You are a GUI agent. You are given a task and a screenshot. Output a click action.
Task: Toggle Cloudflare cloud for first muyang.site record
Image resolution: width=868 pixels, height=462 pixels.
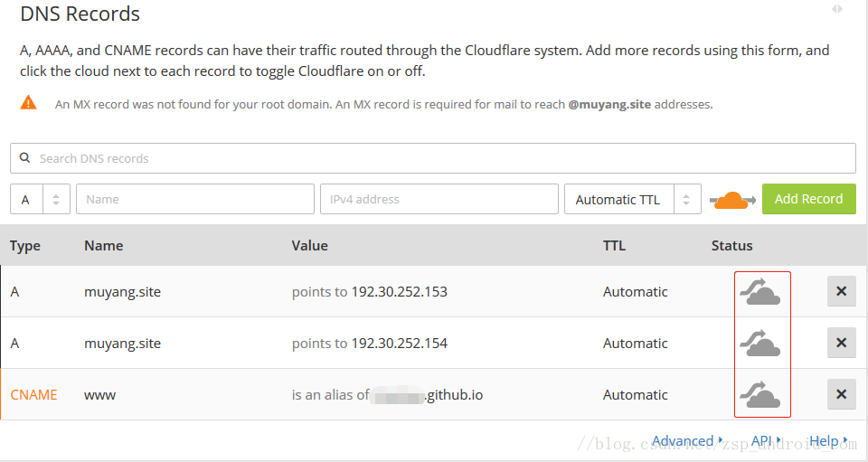pos(760,292)
